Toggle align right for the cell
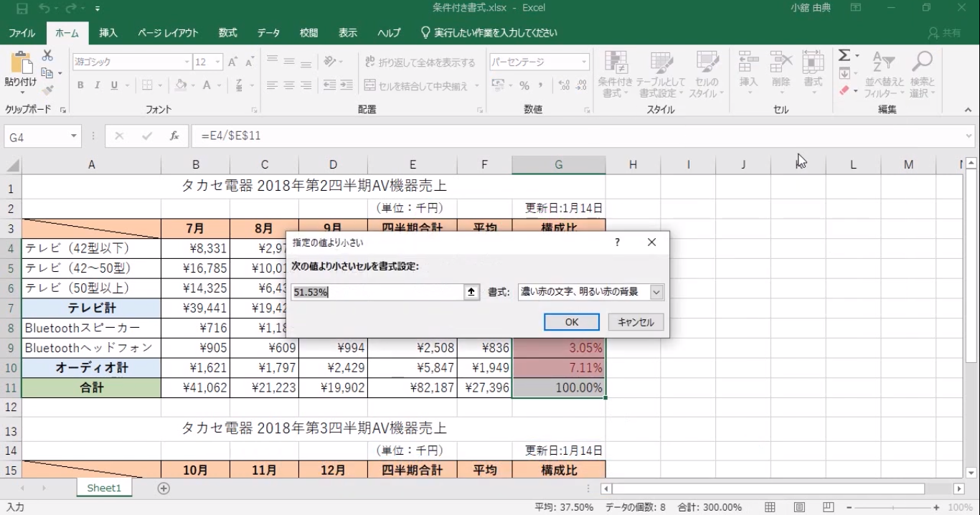The image size is (980, 515). tap(306, 85)
